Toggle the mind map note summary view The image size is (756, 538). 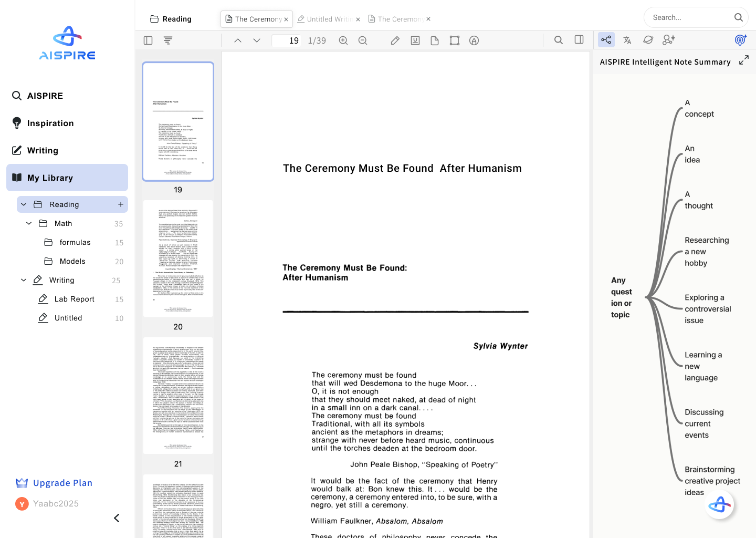coord(606,40)
